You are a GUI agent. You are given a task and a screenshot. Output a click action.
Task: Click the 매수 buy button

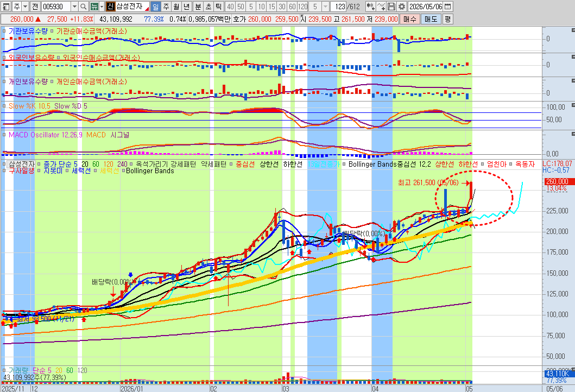coord(409,19)
